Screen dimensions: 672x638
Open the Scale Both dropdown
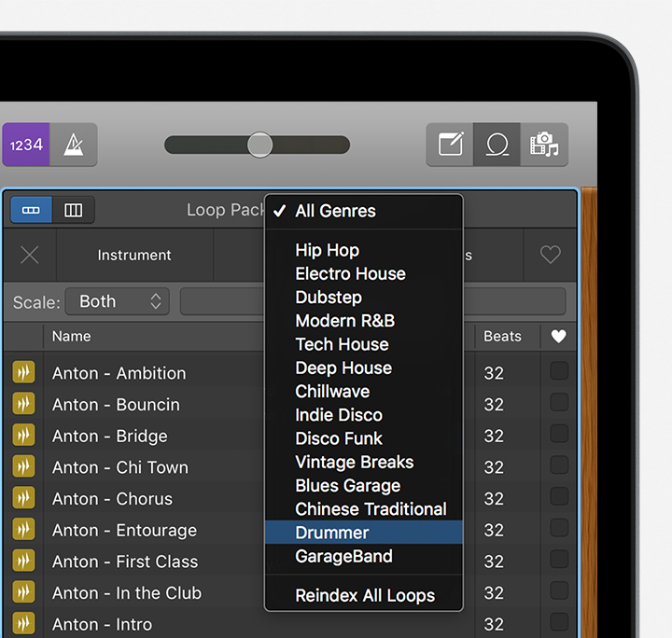(118, 301)
